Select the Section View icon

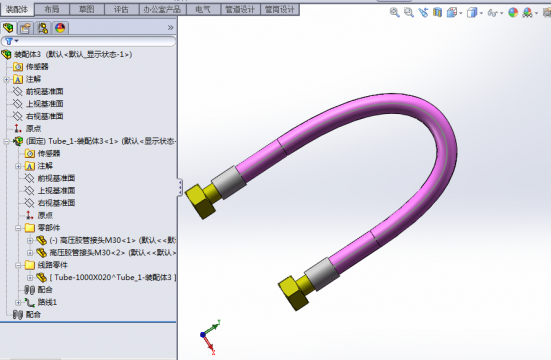437,13
